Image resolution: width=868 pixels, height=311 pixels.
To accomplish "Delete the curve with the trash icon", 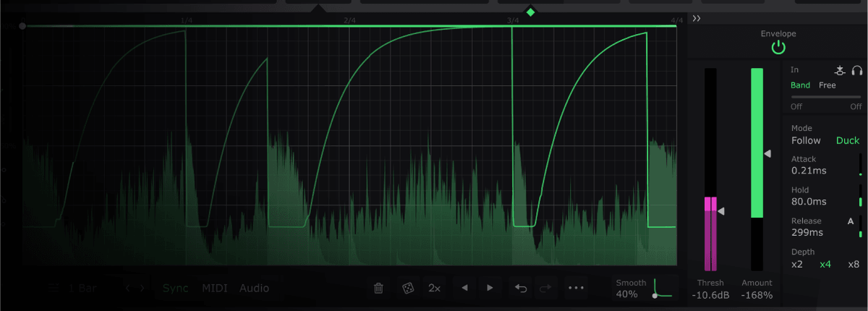I will (x=378, y=288).
